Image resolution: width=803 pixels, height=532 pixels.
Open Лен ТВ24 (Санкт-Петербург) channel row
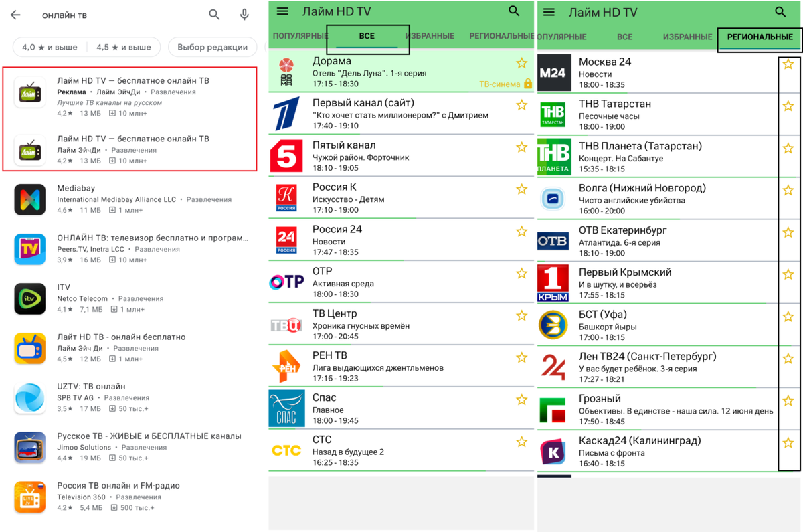[x=668, y=367]
